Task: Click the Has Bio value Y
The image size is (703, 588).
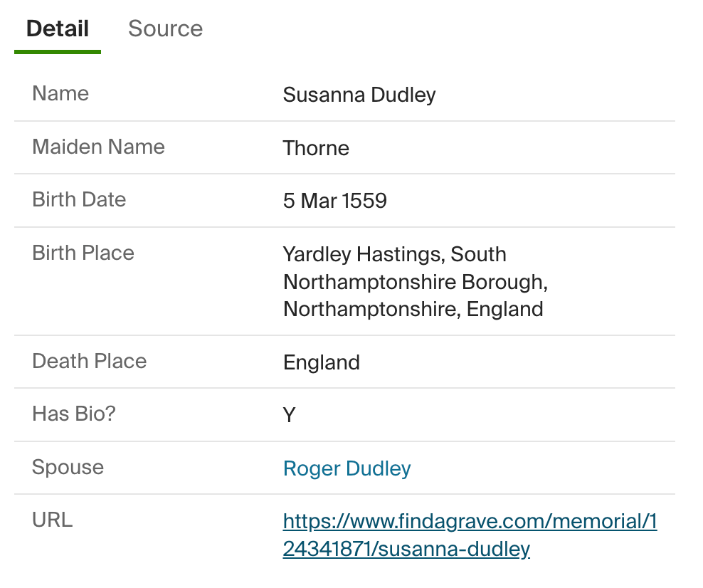Action: click(x=289, y=415)
